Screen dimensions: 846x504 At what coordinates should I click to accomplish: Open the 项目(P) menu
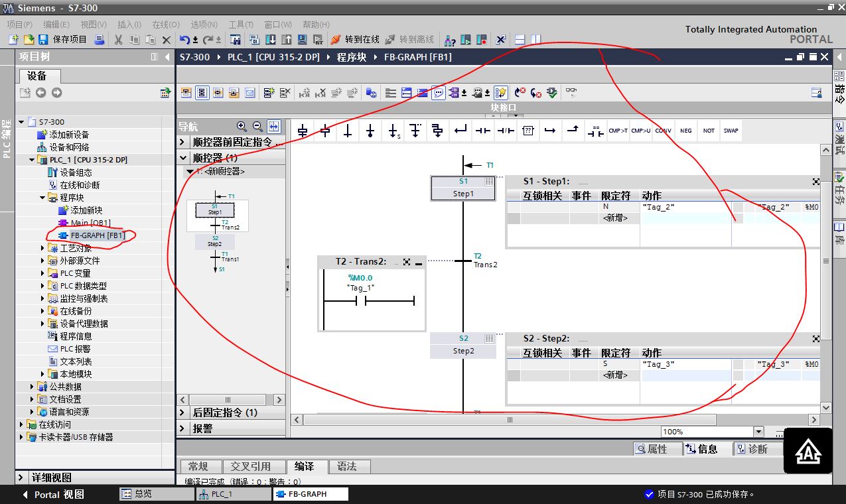(20, 25)
